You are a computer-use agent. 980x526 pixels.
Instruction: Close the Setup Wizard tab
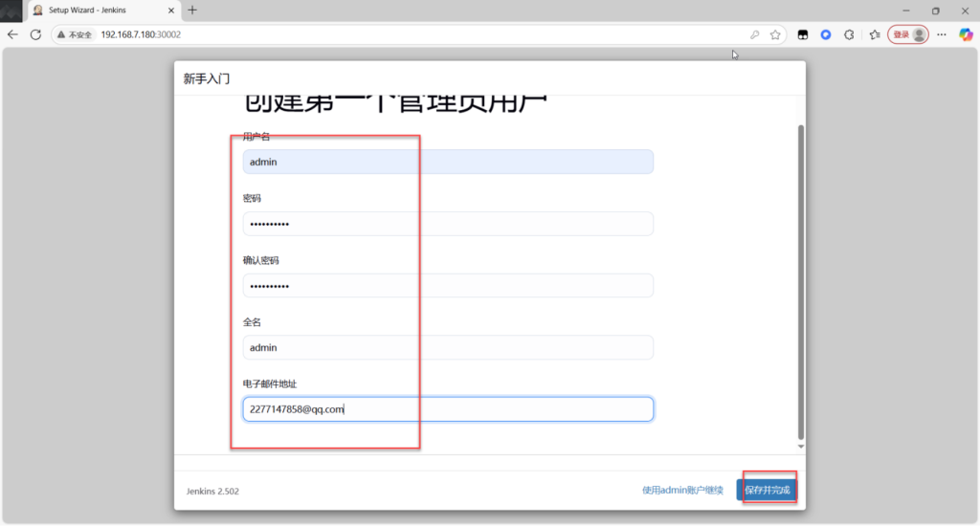tap(172, 11)
